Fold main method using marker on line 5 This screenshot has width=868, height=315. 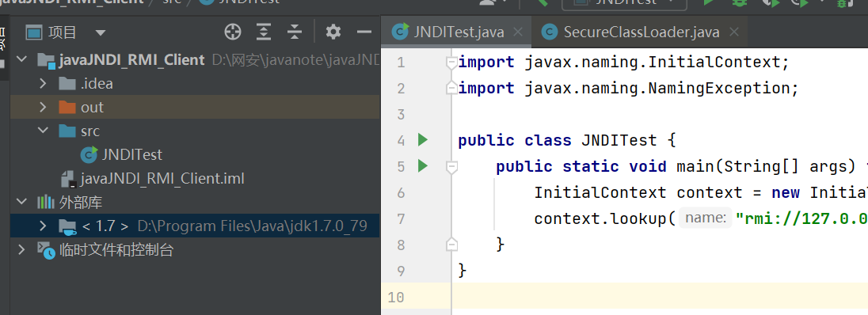(451, 166)
